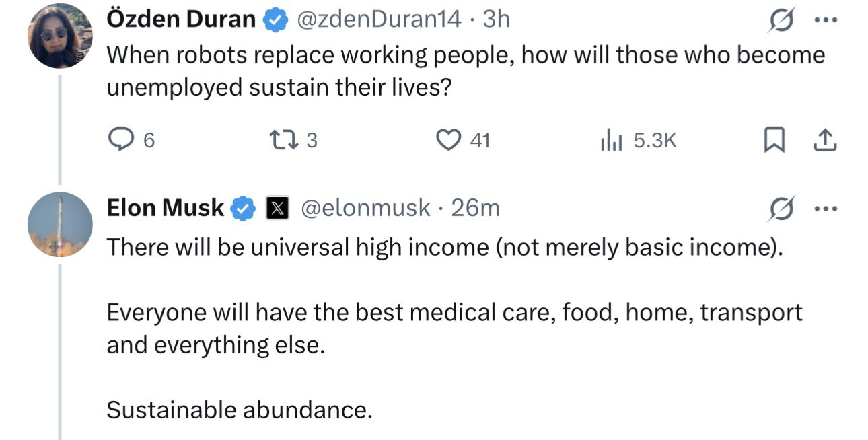Open more options menu on Elon Musk's reply
Viewport: 868px width, 440px height.
coord(825,209)
